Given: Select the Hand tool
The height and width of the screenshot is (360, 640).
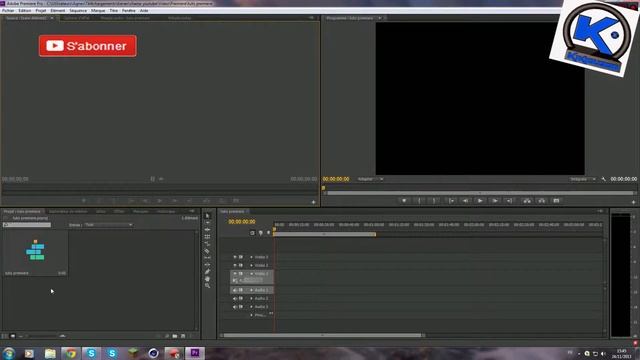Looking at the screenshot, I should tap(207, 279).
